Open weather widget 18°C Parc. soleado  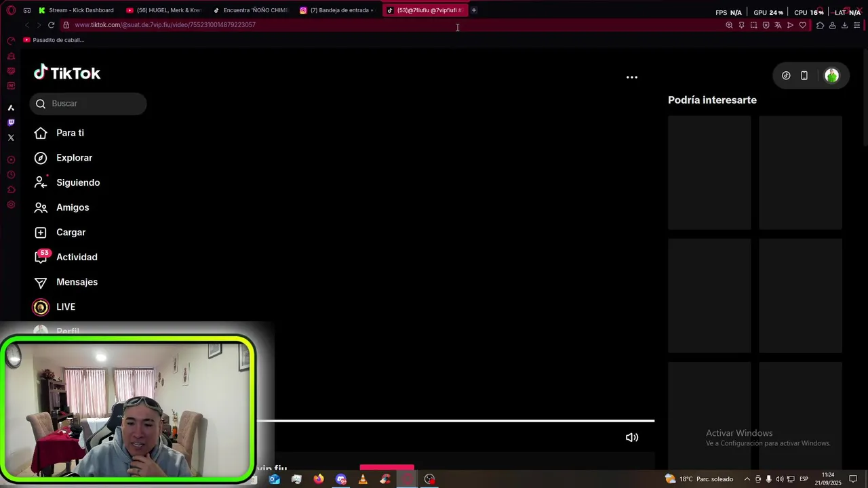click(698, 479)
